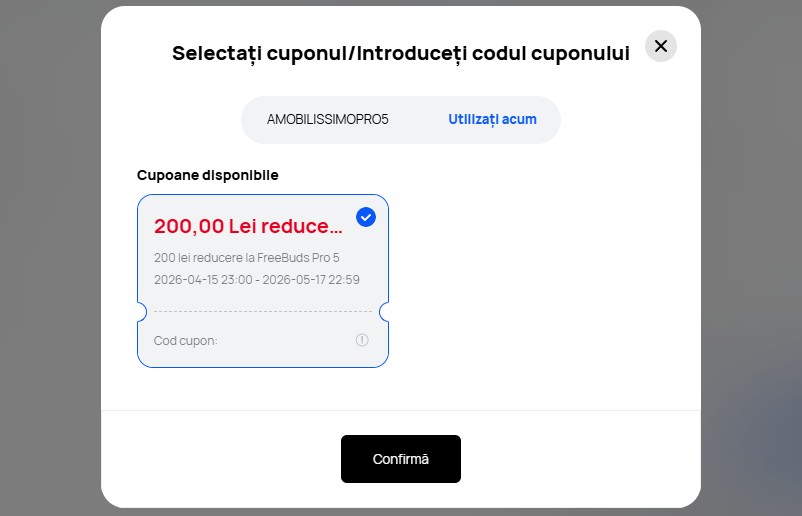Click the dashed divider on the coupon card
This screenshot has height=516, width=802.
tap(262, 312)
